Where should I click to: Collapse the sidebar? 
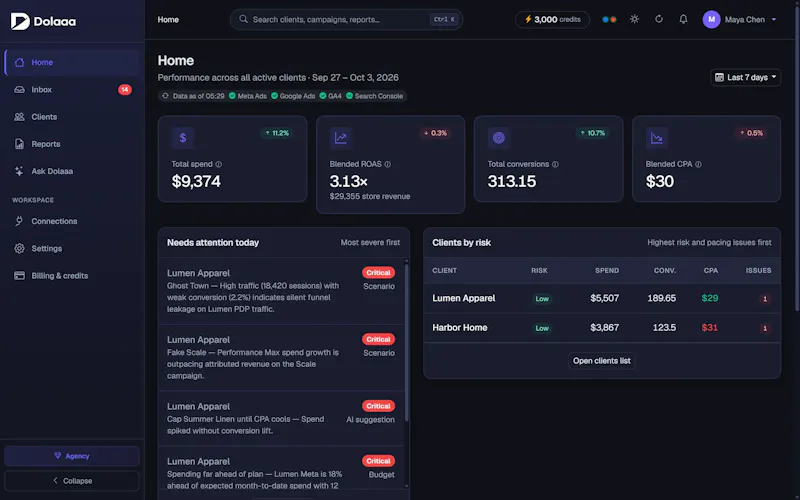[x=72, y=481]
